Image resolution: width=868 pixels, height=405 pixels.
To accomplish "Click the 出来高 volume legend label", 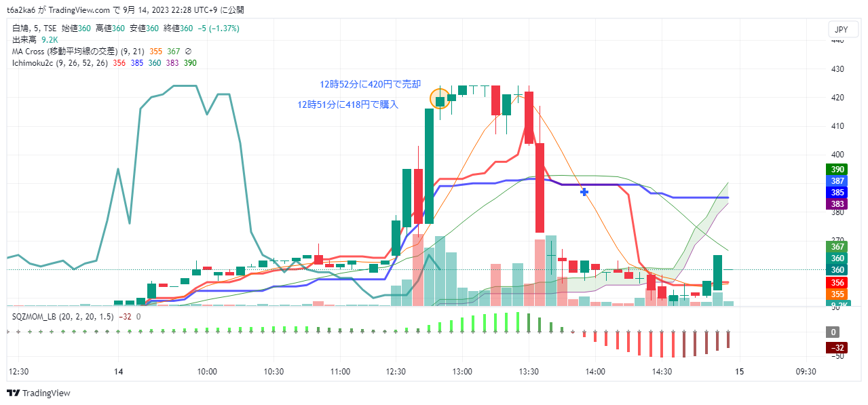I will (24, 40).
